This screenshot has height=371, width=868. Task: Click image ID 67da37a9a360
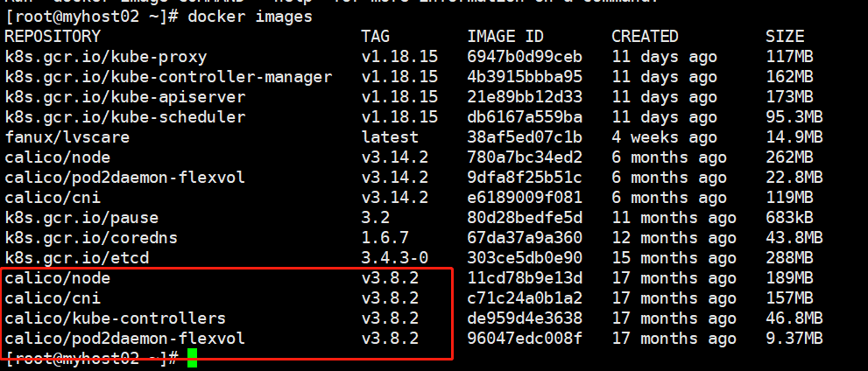tap(525, 238)
